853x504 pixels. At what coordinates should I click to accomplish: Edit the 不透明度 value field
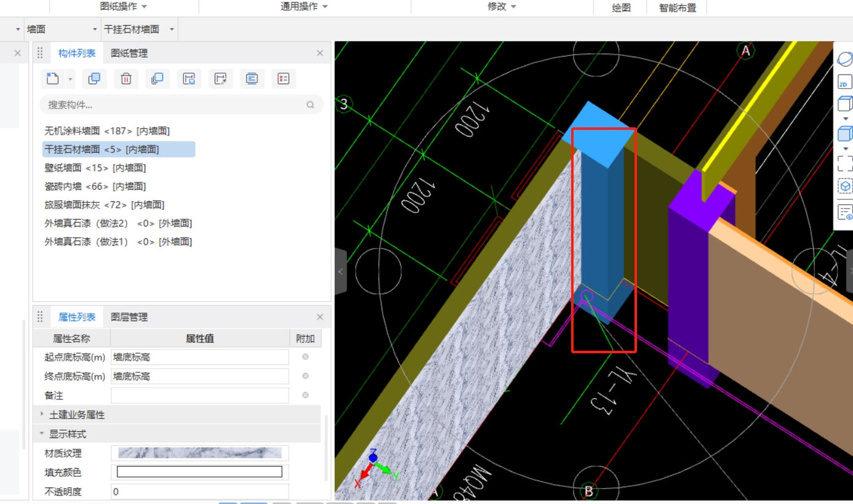199,492
